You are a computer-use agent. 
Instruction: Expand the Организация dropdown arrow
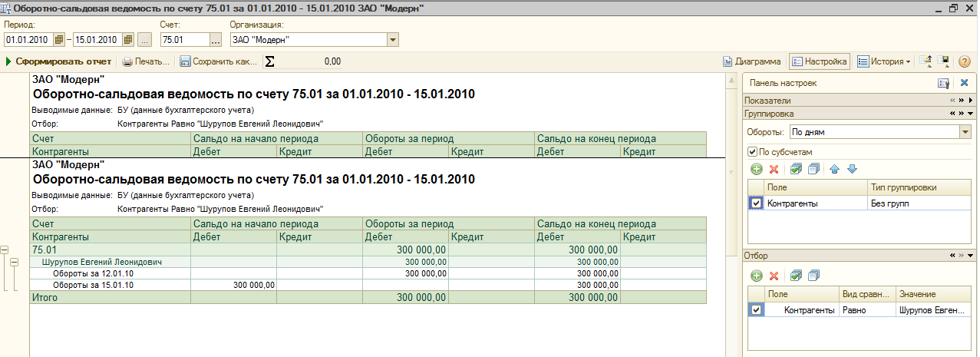click(393, 39)
